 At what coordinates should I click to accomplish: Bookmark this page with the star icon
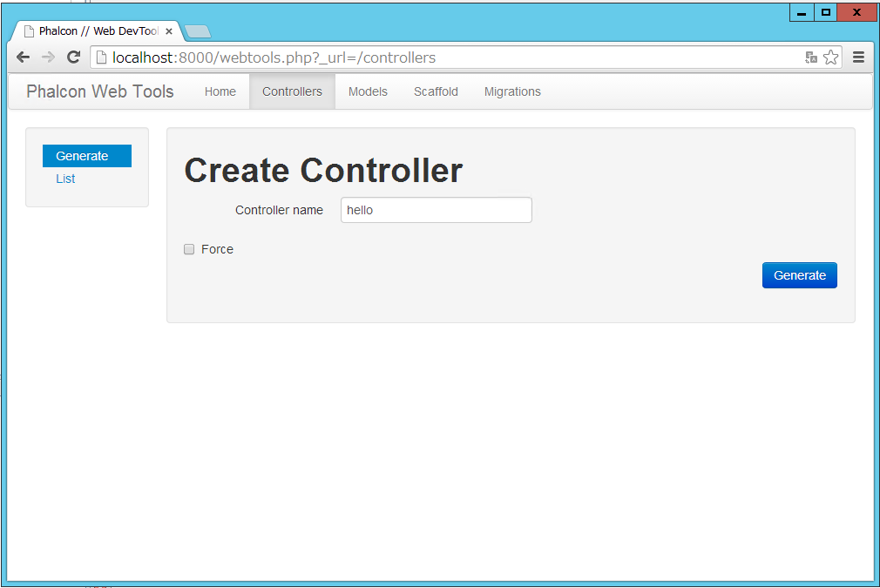[830, 57]
